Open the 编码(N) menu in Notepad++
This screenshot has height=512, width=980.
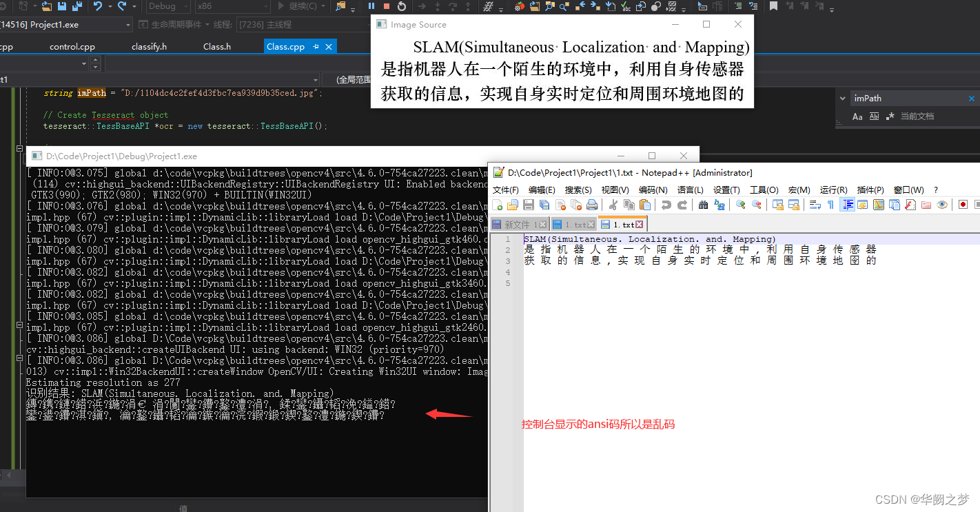tap(653, 190)
